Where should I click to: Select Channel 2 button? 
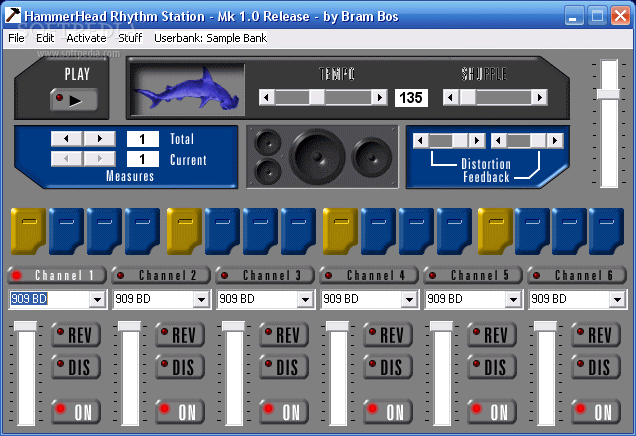pyautogui.click(x=161, y=275)
